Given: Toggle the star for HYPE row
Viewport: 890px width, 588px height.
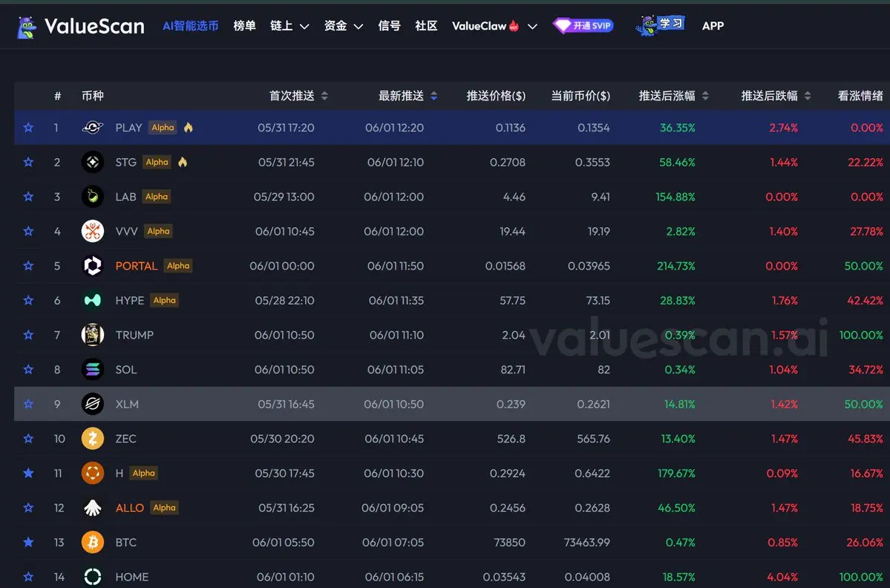Looking at the screenshot, I should pos(28,300).
